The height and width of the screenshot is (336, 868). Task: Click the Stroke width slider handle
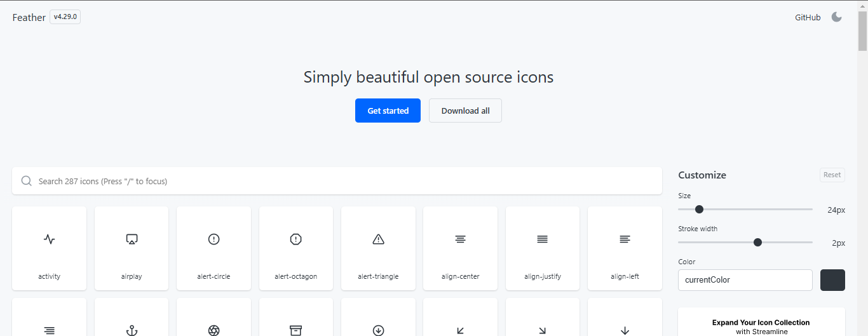[757, 242]
